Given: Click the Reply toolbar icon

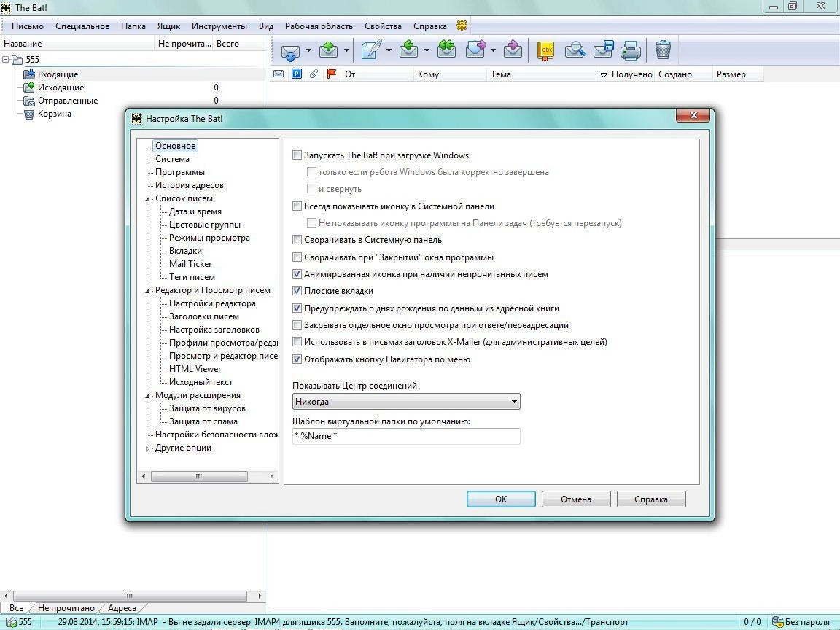Looking at the screenshot, I should 409,50.
